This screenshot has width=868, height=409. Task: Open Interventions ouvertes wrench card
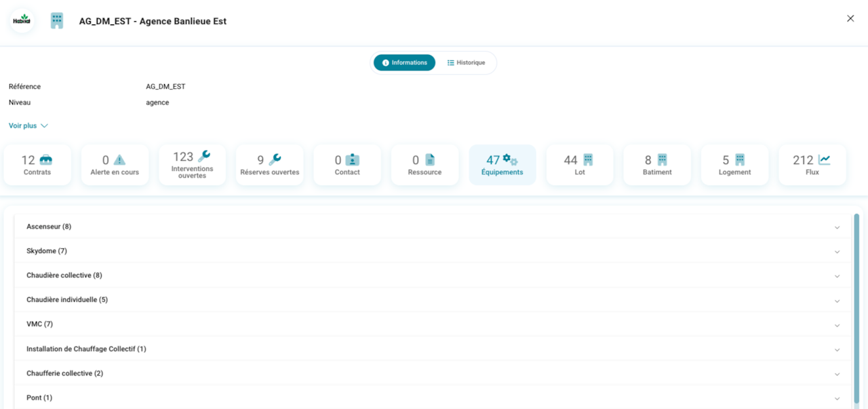click(x=192, y=165)
